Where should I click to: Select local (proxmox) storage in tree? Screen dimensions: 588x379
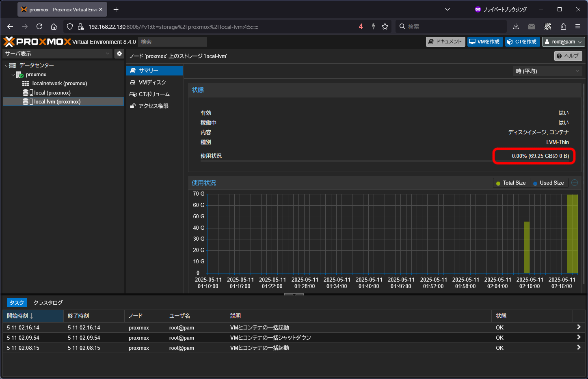pos(52,93)
